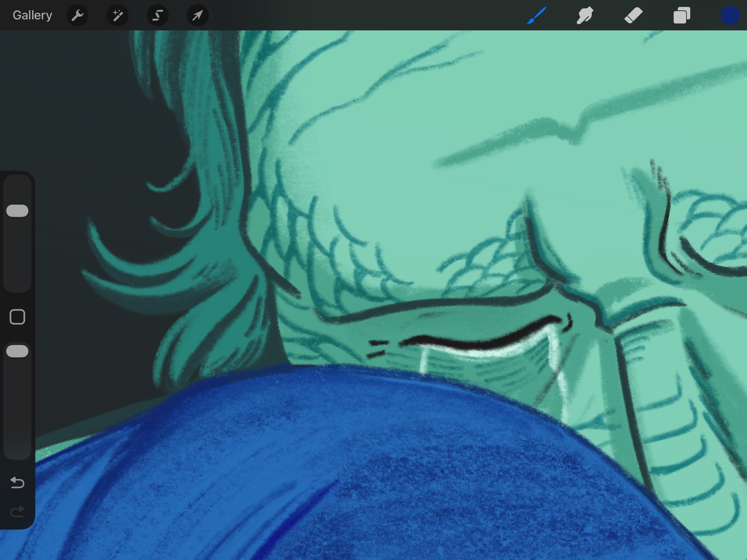747x560 pixels.
Task: Activate the Transform arrow tool
Action: tap(197, 16)
